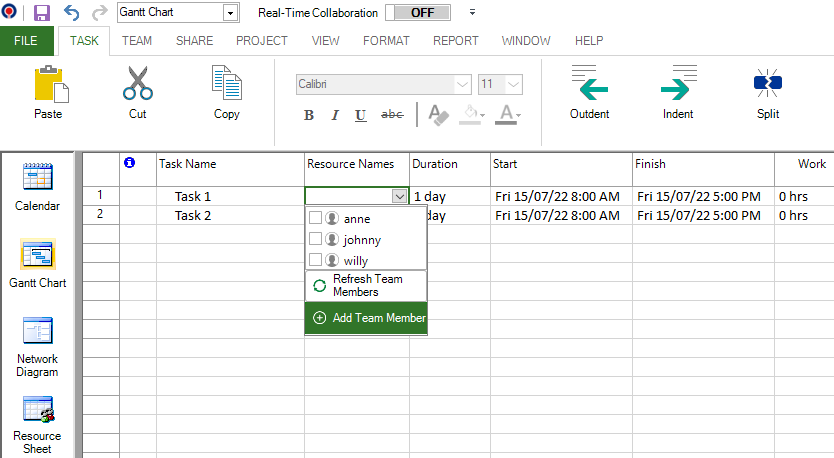Click the Cut scissors icon
The width and height of the screenshot is (834, 458).
[137, 84]
